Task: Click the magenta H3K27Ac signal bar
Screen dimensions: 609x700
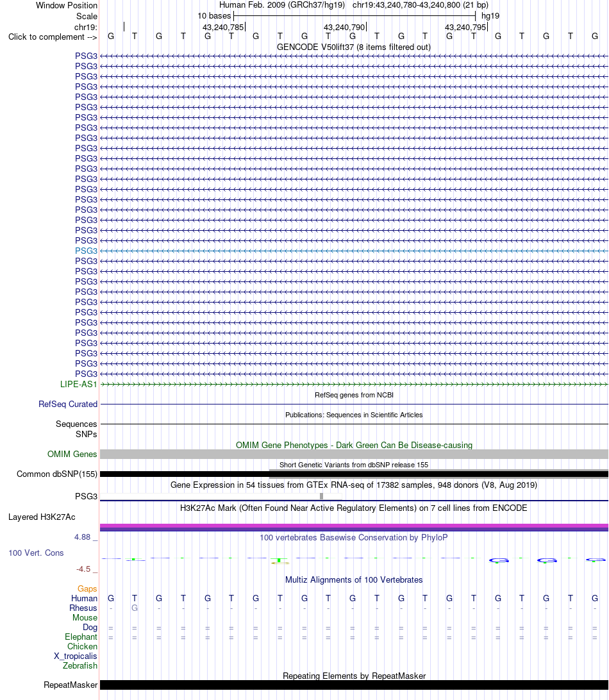Action: tap(354, 527)
